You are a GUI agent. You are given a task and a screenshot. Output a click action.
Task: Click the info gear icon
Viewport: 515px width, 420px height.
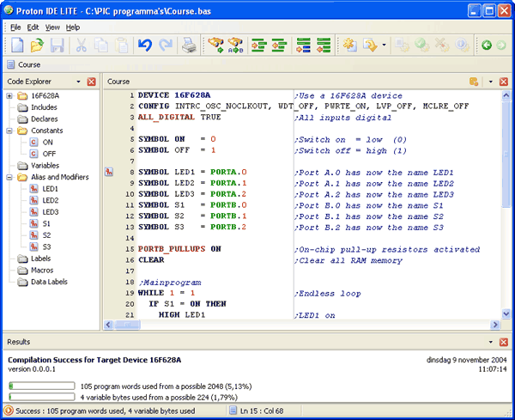click(x=462, y=45)
